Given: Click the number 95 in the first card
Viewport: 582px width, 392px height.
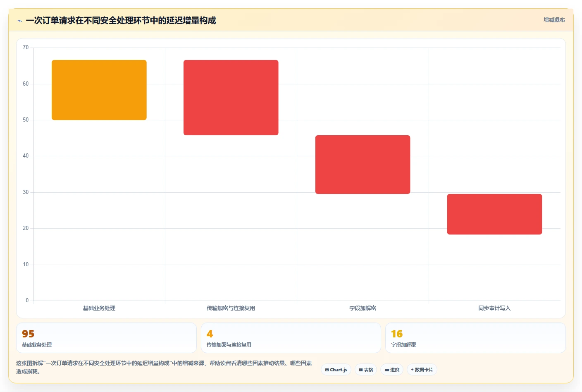Looking at the screenshot, I should (x=28, y=334).
